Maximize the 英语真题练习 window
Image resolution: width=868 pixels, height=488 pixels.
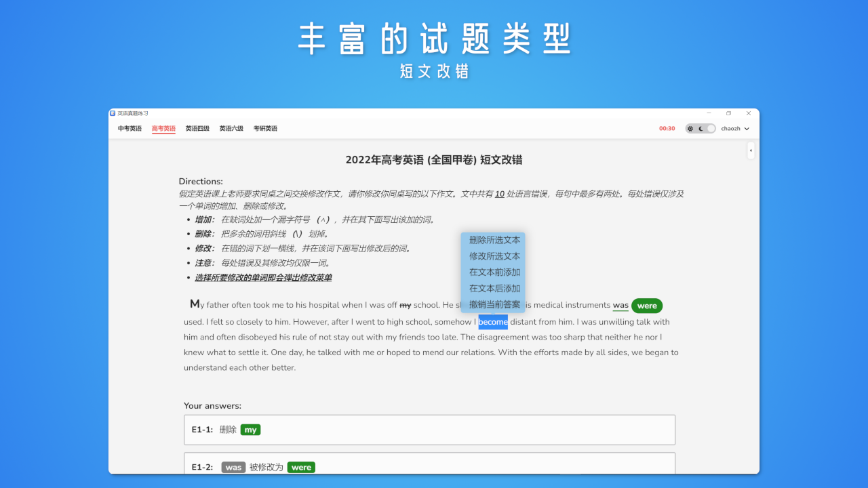(x=729, y=113)
